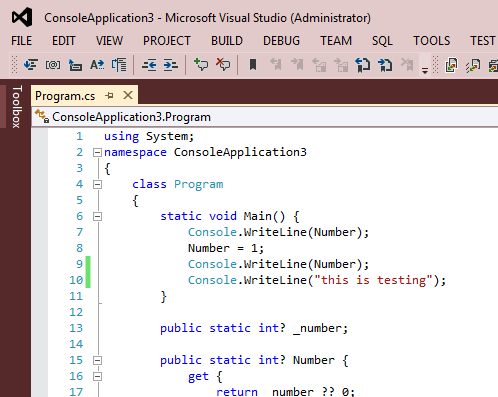The image size is (498, 397).
Task: Go to next bookmark in document
Action: (385, 65)
